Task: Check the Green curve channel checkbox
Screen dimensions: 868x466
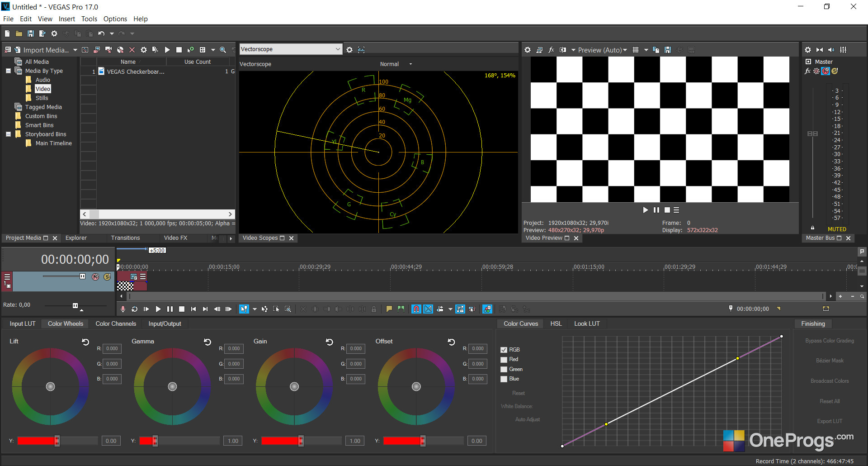Action: (504, 370)
